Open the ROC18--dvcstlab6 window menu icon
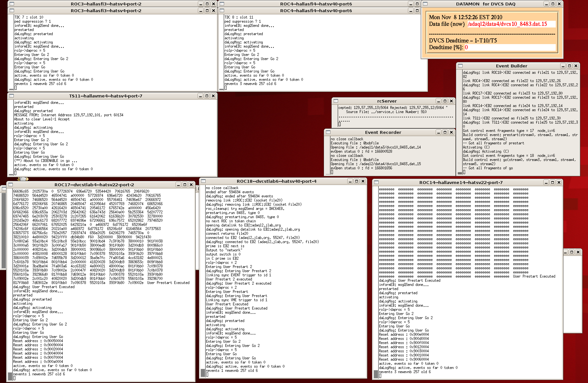 pyautogui.click(x=203, y=181)
